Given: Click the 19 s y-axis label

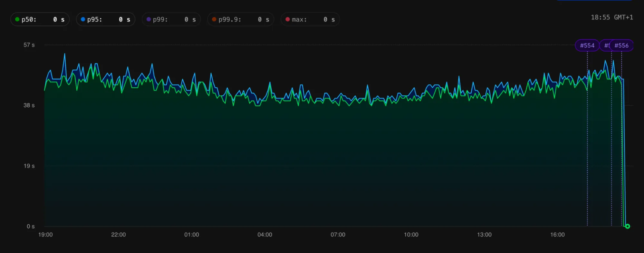Looking at the screenshot, I should coord(29,166).
